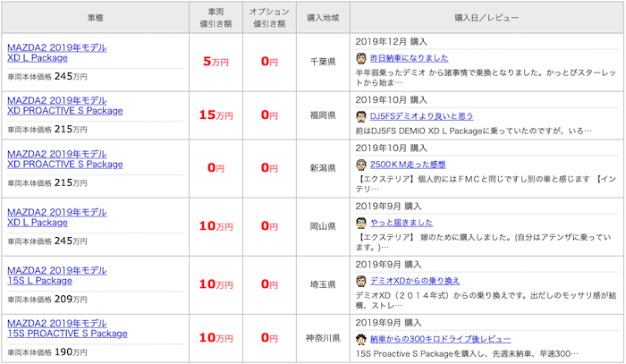Click the 10万円 discount in 岡山県 row
The image size is (626, 364).
[216, 226]
